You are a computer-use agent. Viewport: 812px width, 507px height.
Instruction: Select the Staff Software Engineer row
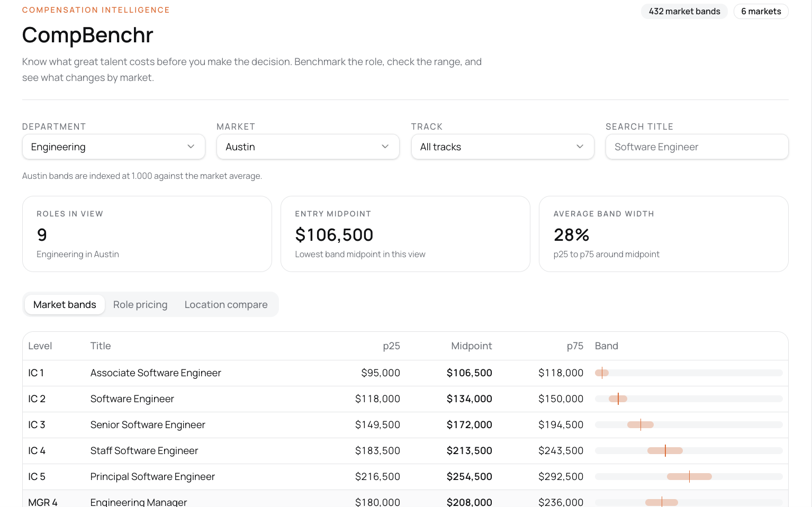(405, 451)
